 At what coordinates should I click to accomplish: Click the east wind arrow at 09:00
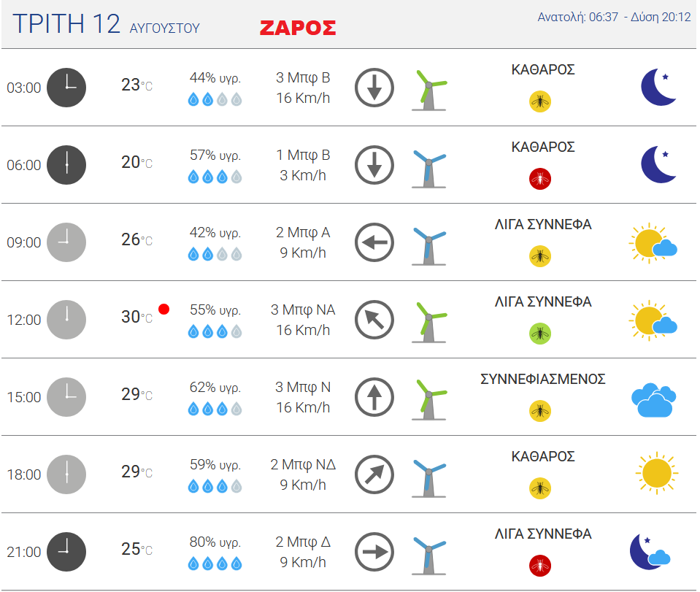click(x=374, y=242)
